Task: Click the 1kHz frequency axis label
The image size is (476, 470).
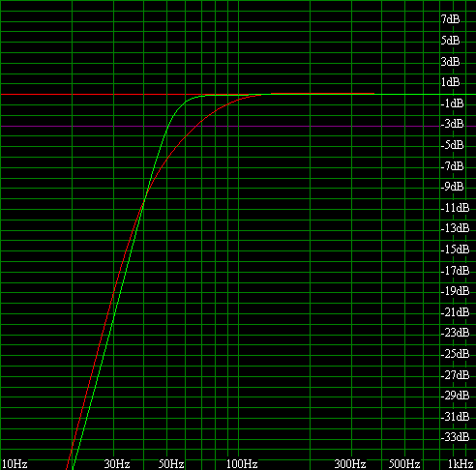Action: click(461, 464)
